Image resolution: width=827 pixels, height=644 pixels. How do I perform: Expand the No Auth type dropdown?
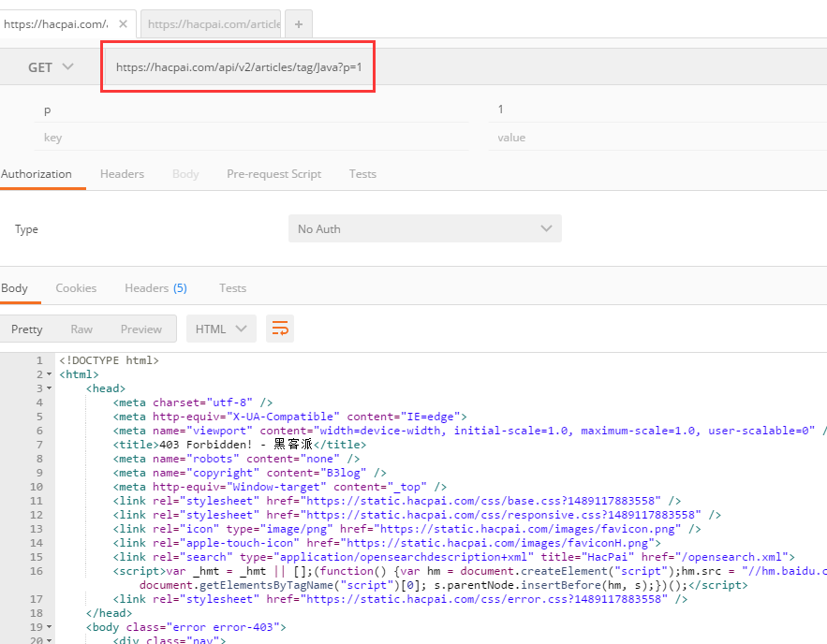click(x=424, y=228)
